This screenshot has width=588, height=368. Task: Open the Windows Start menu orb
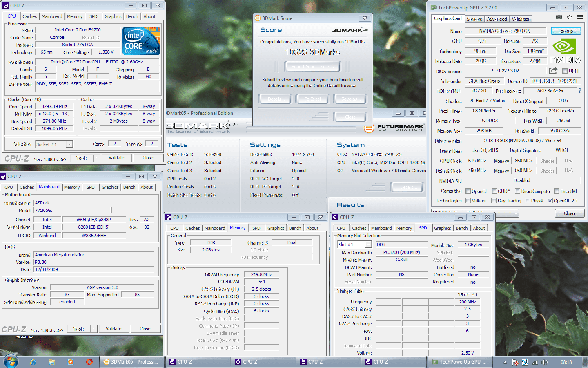coord(11,362)
